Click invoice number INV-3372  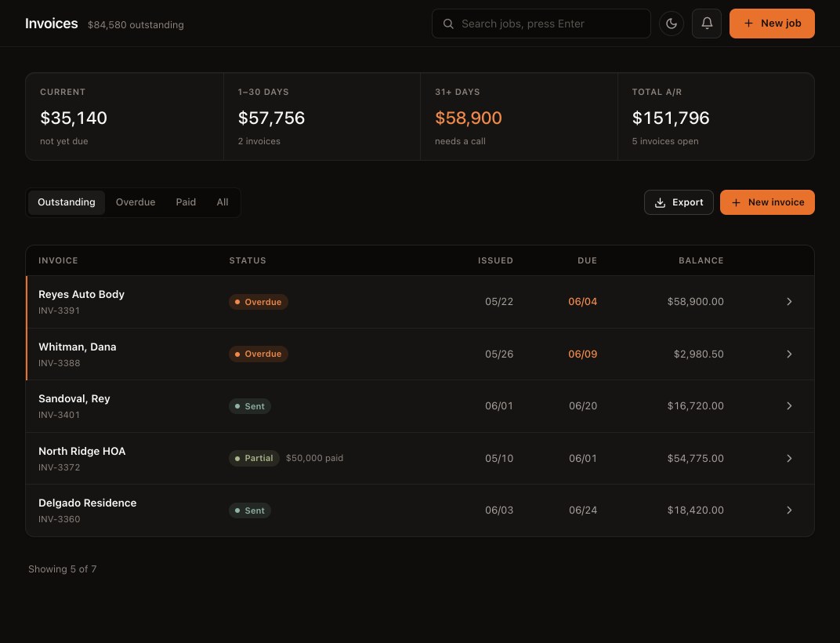pyautogui.click(x=59, y=467)
